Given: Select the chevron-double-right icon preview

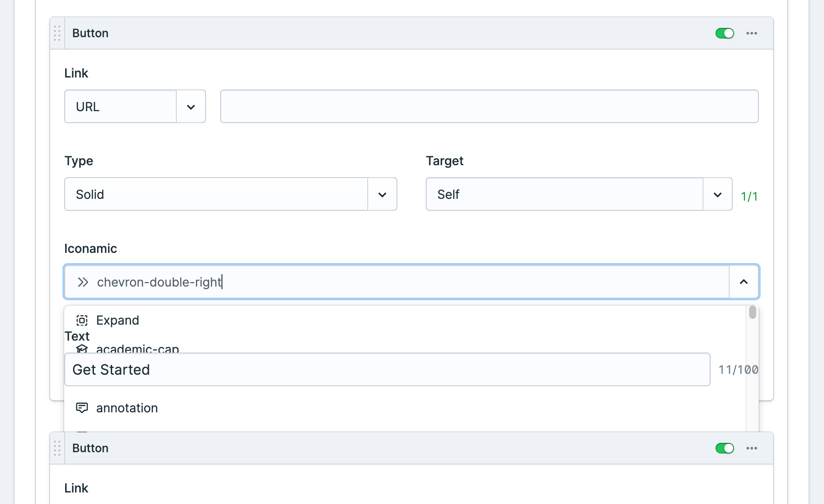Looking at the screenshot, I should [82, 282].
